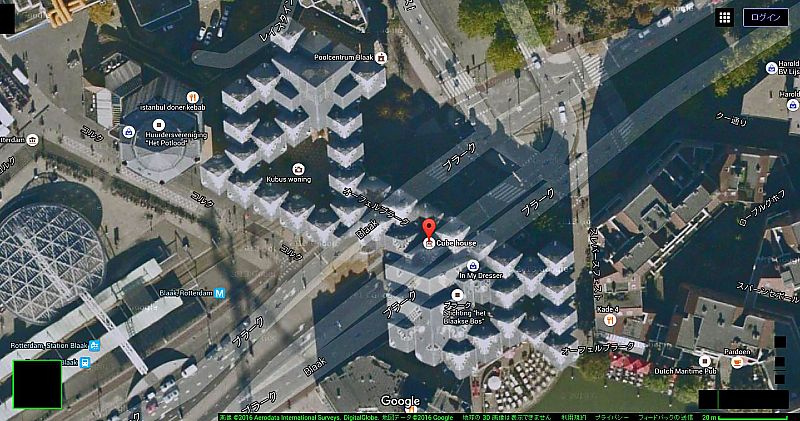Select the In My Dresser shop icon
800x421 pixels.
click(x=473, y=265)
